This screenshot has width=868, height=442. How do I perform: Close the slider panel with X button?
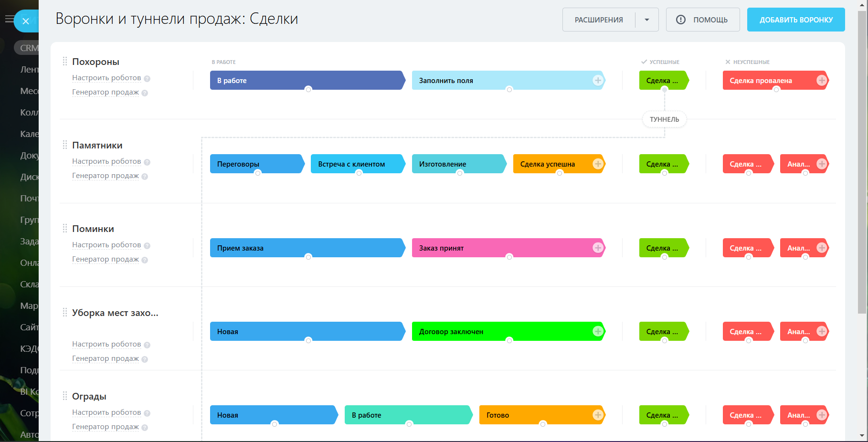point(26,21)
